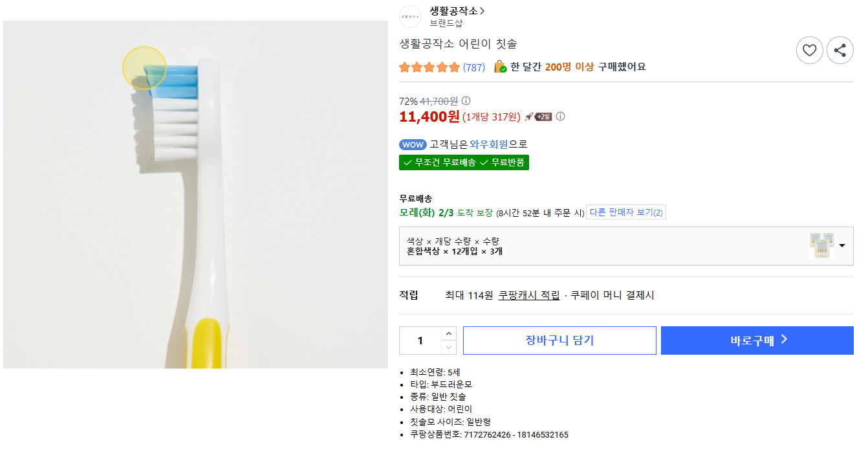Click the info icon beside the rocket badge

[561, 117]
